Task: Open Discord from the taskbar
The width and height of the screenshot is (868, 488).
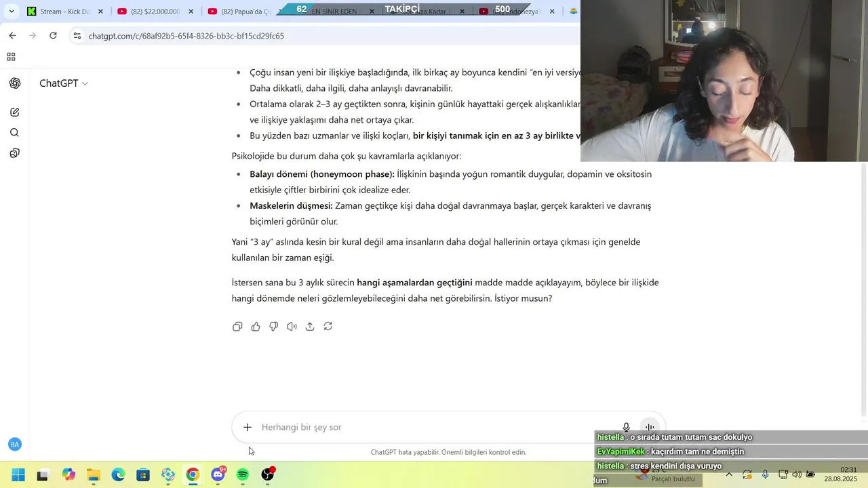Action: [x=218, y=475]
